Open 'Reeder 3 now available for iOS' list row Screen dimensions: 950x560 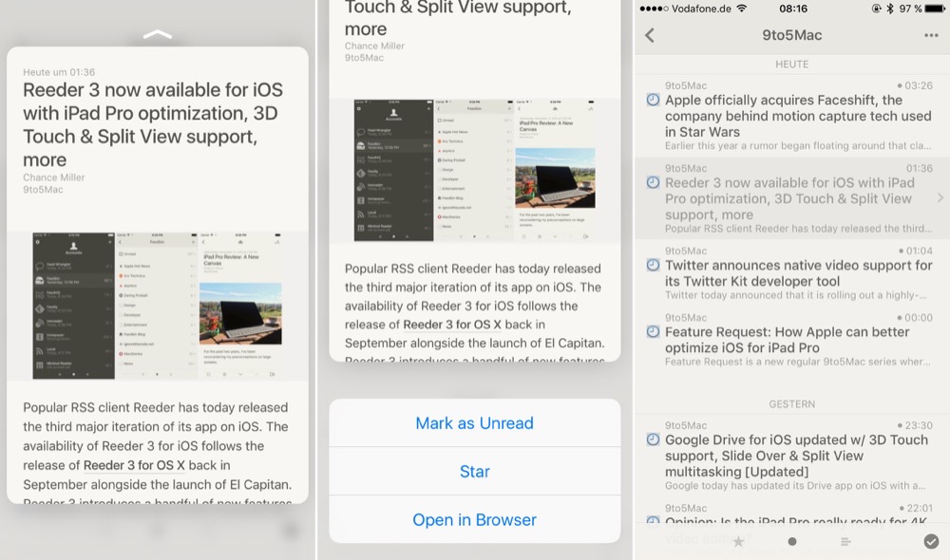click(x=792, y=198)
